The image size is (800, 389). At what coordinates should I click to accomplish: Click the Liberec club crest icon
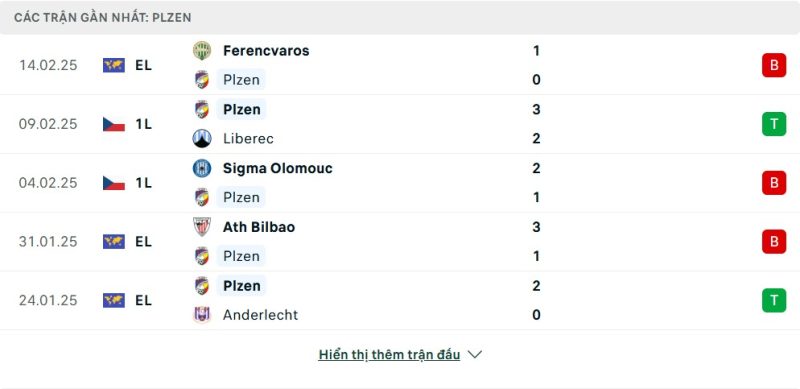point(202,138)
